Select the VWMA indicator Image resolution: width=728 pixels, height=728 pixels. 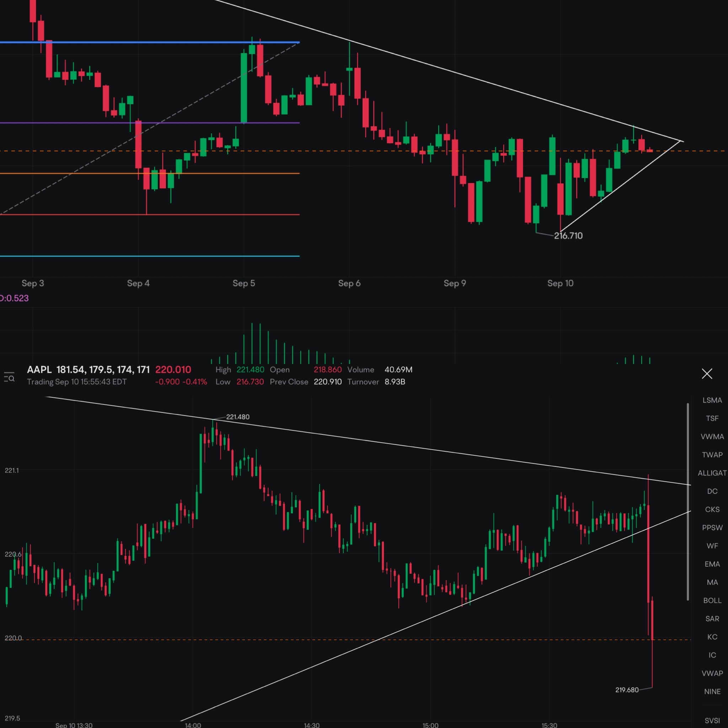[712, 437]
